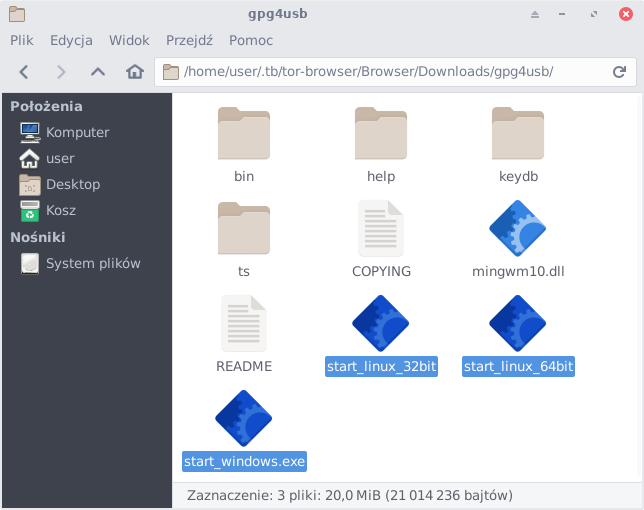Navigate up to parent directory
Screen dimensions: 644x510
point(97,72)
